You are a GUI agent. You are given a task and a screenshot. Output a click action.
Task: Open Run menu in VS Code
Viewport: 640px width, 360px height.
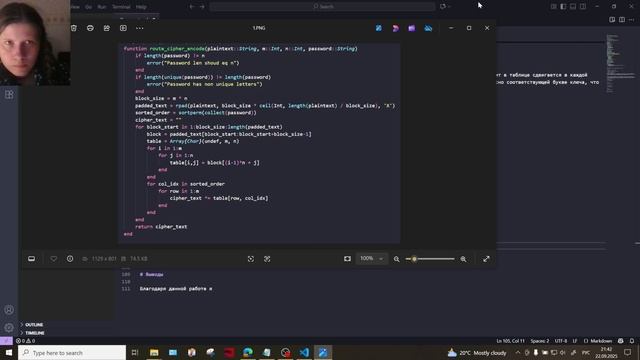102,7
